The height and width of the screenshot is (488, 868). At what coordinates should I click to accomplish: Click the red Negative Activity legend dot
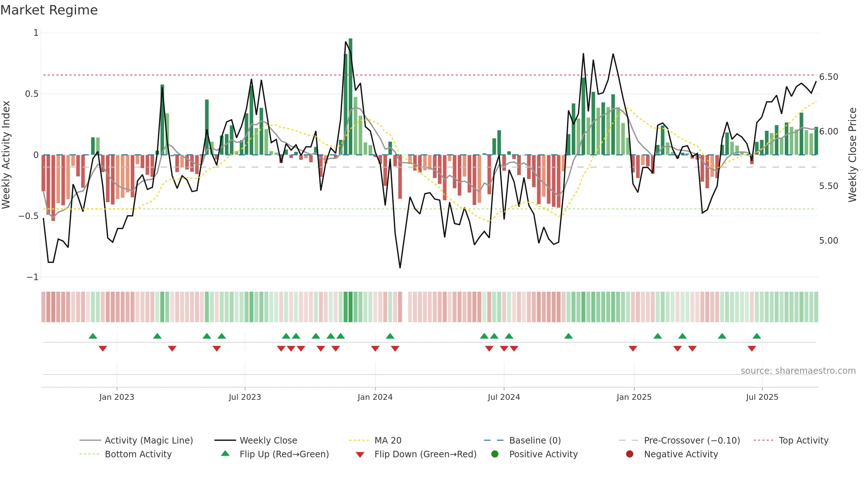[630, 454]
